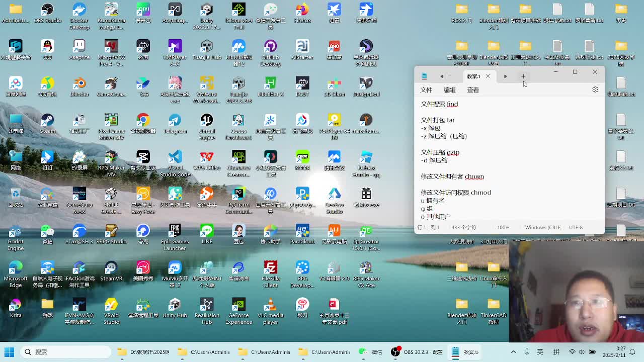644x362 pixels.
Task: Select the Krita desktop icon
Action: coord(16,308)
